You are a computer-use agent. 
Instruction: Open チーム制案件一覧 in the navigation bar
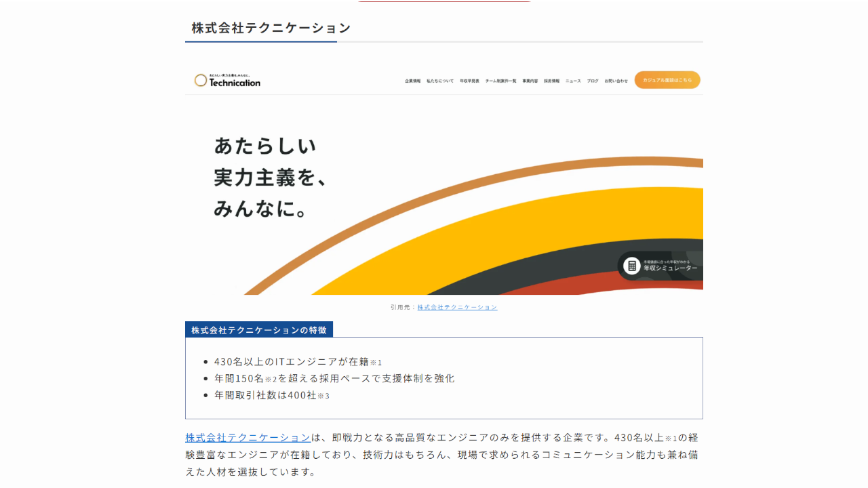click(500, 80)
